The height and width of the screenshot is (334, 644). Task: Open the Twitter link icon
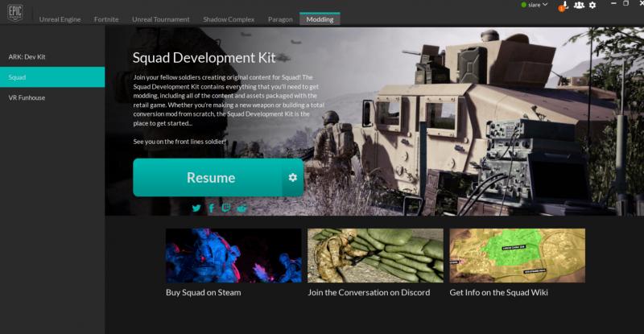coord(196,208)
